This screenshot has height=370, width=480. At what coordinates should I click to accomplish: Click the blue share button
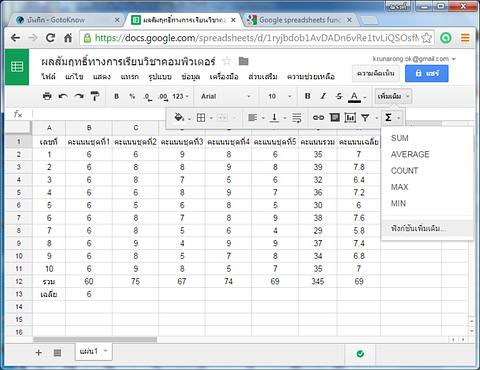(427, 73)
